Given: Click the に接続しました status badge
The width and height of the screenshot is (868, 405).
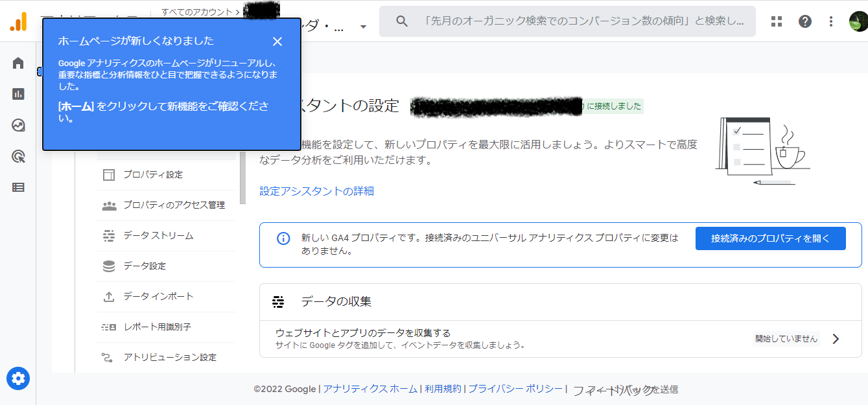Looking at the screenshot, I should [x=614, y=106].
